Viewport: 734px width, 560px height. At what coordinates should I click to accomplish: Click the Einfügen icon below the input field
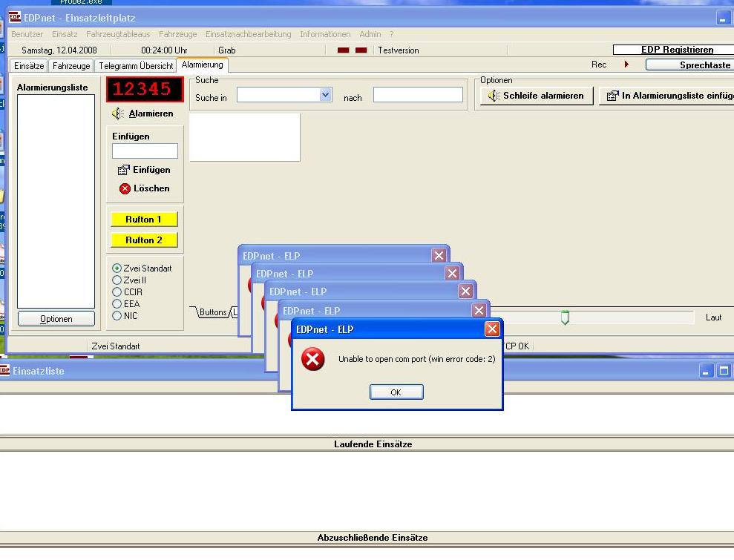click(x=124, y=170)
